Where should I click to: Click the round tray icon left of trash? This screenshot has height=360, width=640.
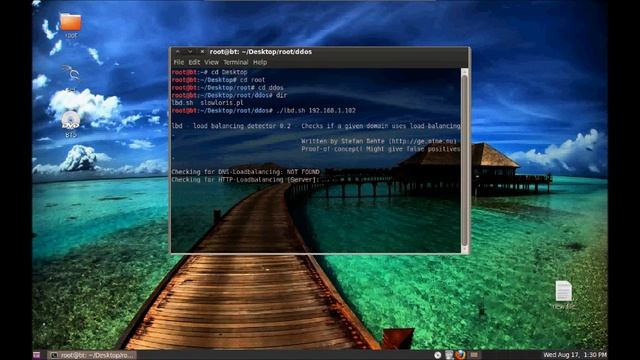click(438, 355)
